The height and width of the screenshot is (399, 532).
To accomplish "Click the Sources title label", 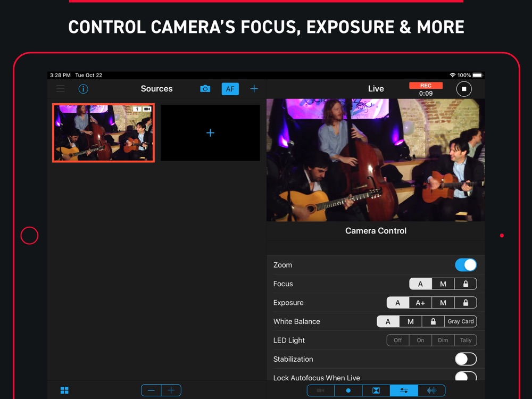I will pyautogui.click(x=157, y=88).
